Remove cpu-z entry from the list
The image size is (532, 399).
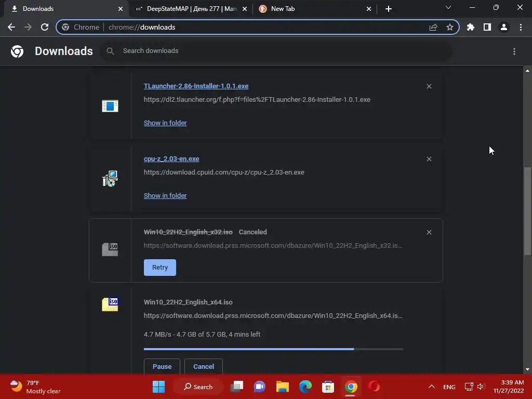click(429, 159)
